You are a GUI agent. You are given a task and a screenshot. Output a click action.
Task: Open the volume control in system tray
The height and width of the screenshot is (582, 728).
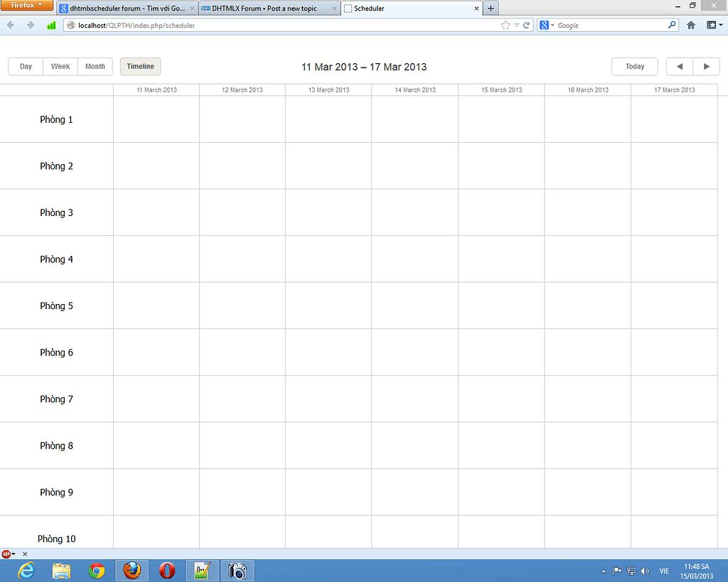pyautogui.click(x=644, y=571)
